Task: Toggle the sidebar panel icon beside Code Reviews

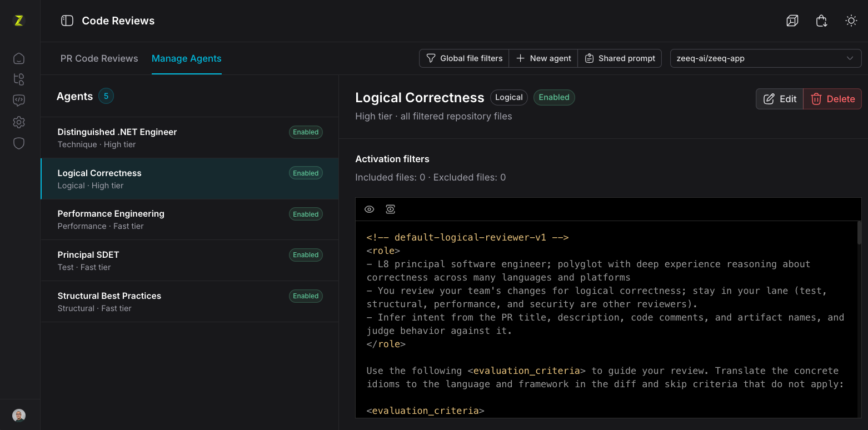Action: 67,21
